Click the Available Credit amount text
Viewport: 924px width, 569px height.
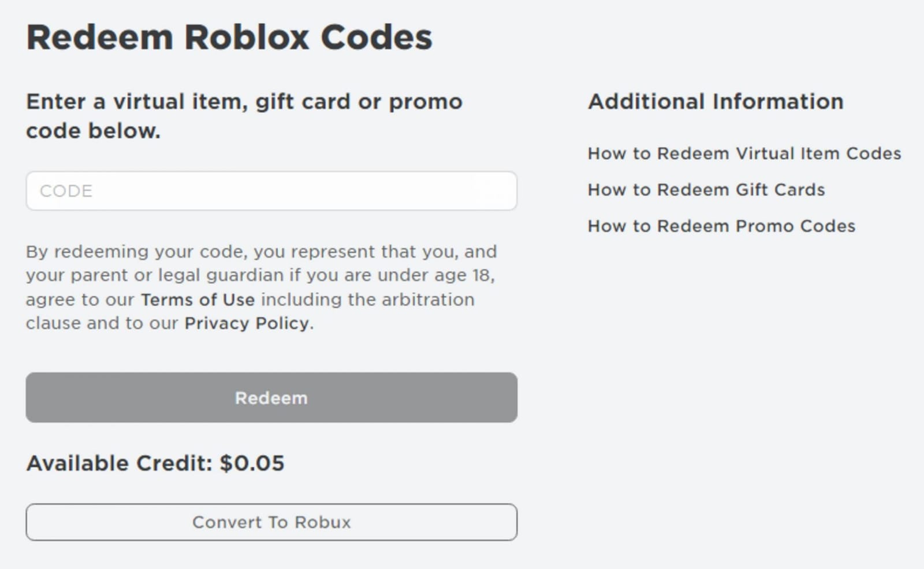point(156,462)
